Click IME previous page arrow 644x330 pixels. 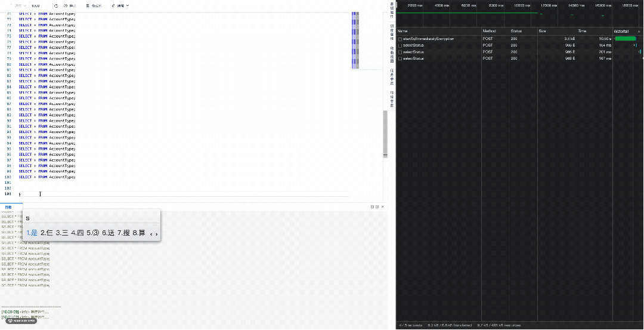(151, 234)
